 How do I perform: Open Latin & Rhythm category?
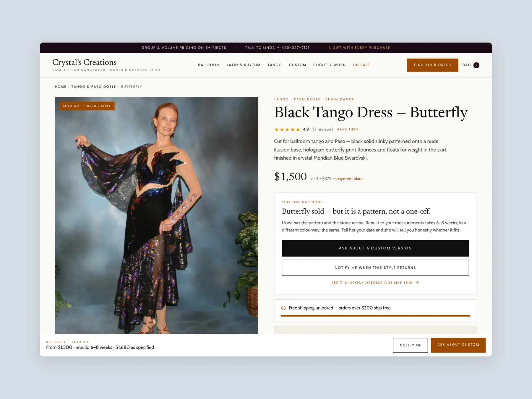[x=244, y=65]
